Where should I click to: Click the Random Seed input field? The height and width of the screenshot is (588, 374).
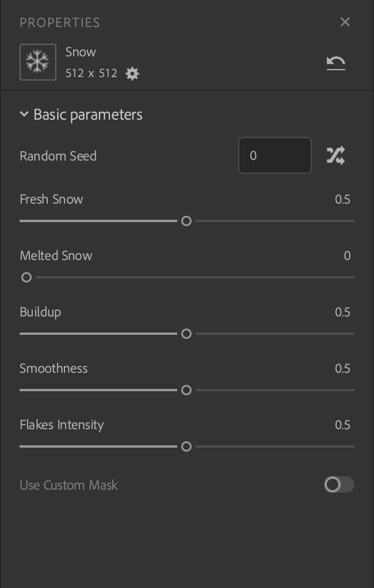click(x=274, y=155)
